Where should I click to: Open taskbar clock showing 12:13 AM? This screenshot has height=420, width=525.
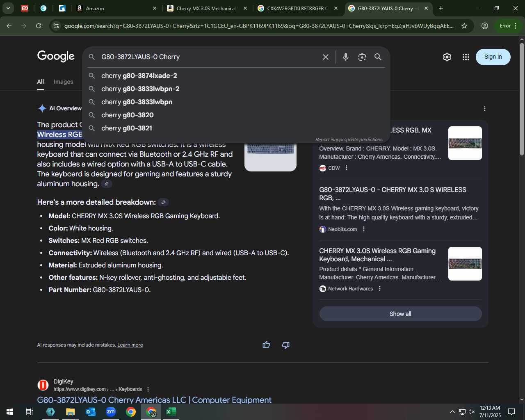pyautogui.click(x=490, y=412)
